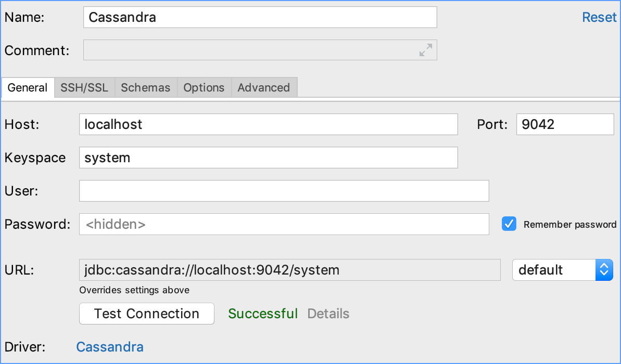Open the URL mode dropdown showing default

[x=562, y=270]
